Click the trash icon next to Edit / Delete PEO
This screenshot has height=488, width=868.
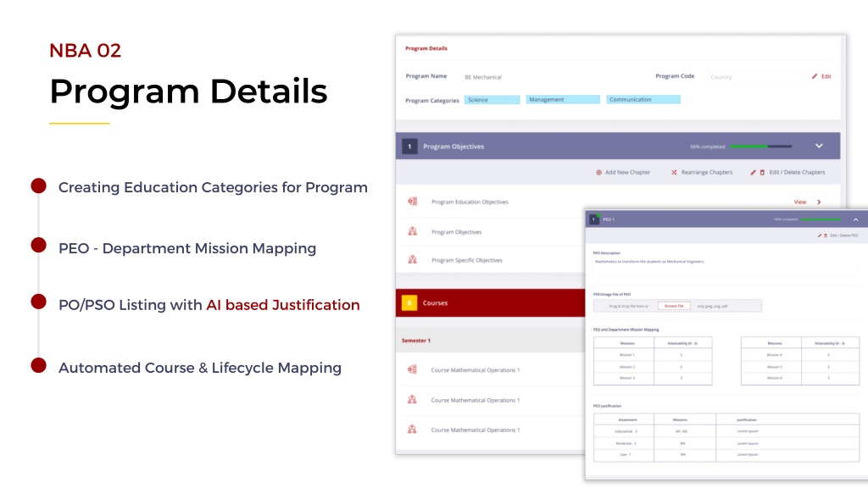point(826,236)
